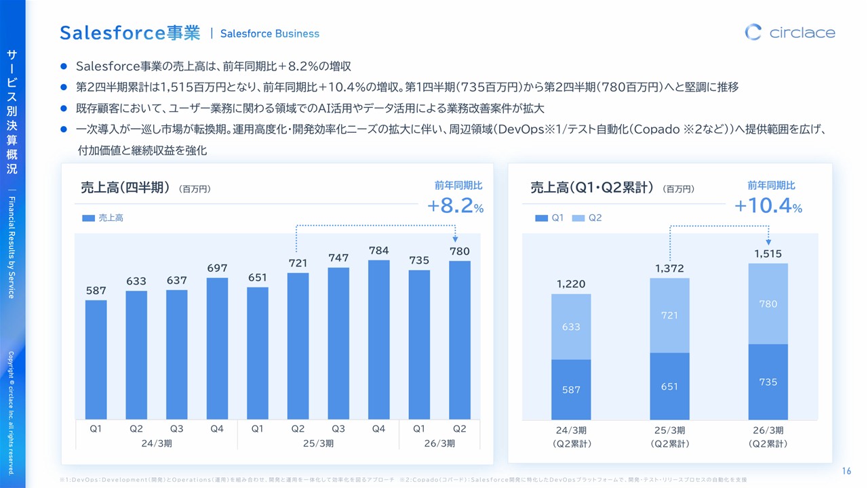
Task: Select the light blue 633 stacked segment
Action: point(571,327)
